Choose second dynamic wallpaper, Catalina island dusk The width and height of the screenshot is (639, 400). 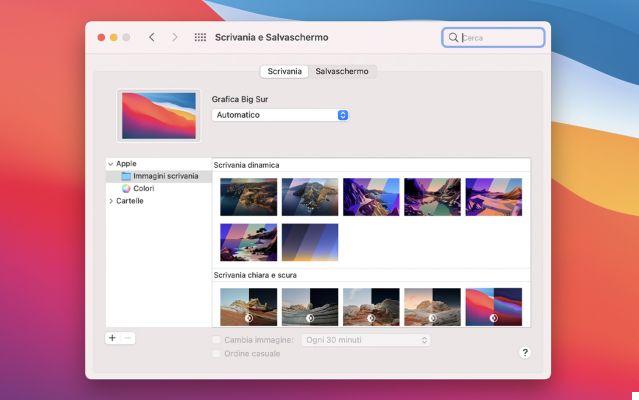(x=310, y=197)
